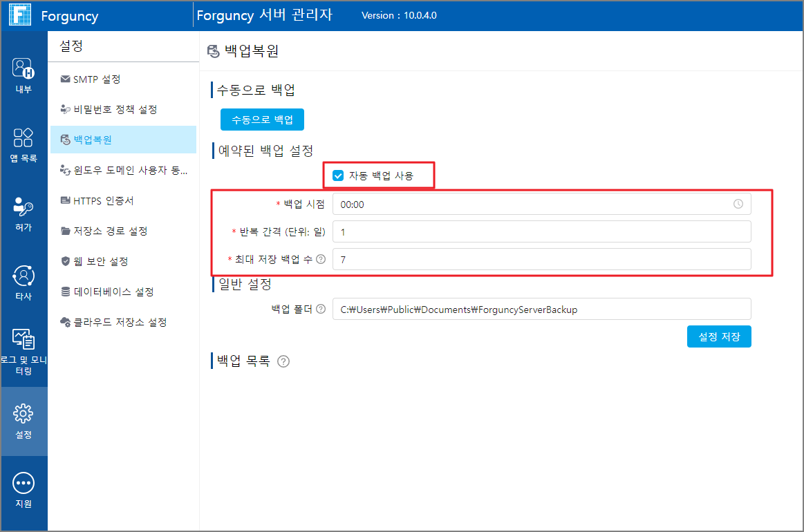The width and height of the screenshot is (804, 532).
Task: Click the 설정 저장 button
Action: [x=719, y=336]
